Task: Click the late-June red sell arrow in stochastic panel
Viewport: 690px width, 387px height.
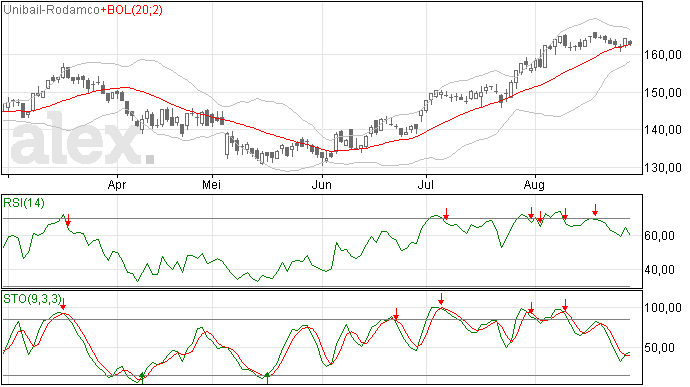Action: 396,314
